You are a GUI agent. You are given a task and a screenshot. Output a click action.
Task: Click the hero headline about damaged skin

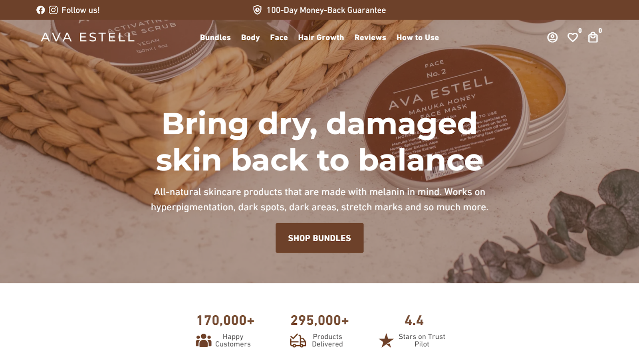[x=319, y=142]
